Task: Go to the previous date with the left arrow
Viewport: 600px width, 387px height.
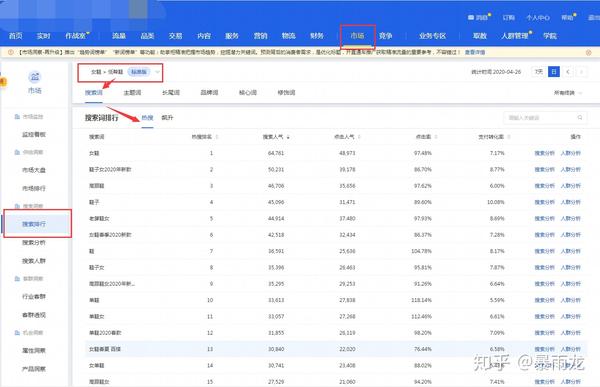Action: coord(568,72)
